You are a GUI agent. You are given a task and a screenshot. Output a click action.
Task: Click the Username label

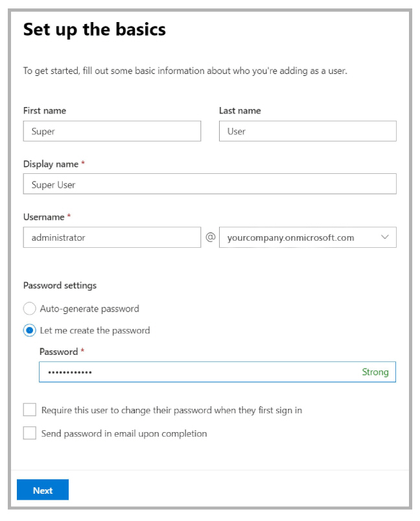(x=44, y=217)
